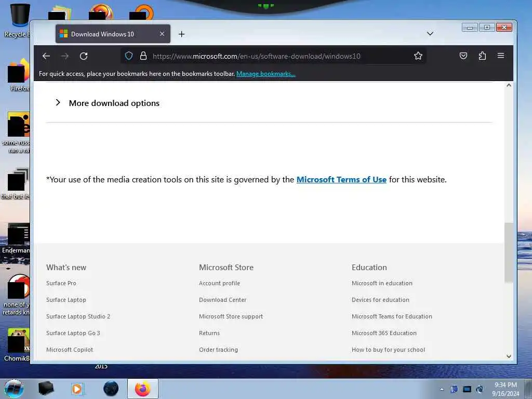Select the Enderman desktop icon
Screen dimensions: 532x399
16,238
